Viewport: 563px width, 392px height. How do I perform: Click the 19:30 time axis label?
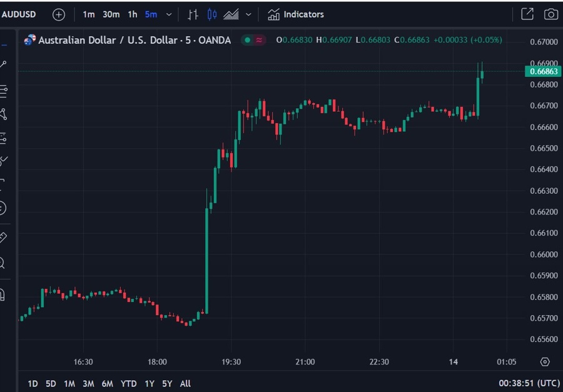(x=231, y=362)
